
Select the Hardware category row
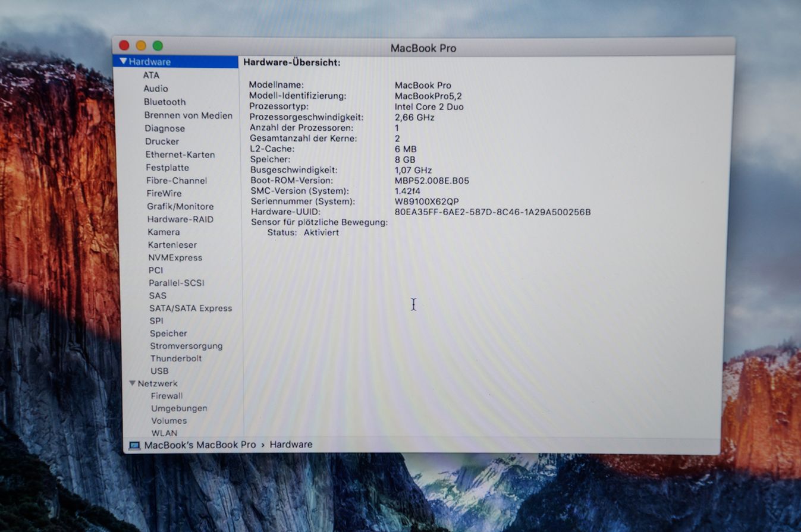pos(175,61)
